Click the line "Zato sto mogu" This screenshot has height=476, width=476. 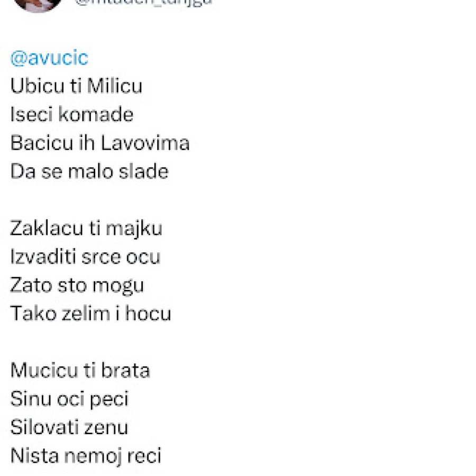click(77, 285)
